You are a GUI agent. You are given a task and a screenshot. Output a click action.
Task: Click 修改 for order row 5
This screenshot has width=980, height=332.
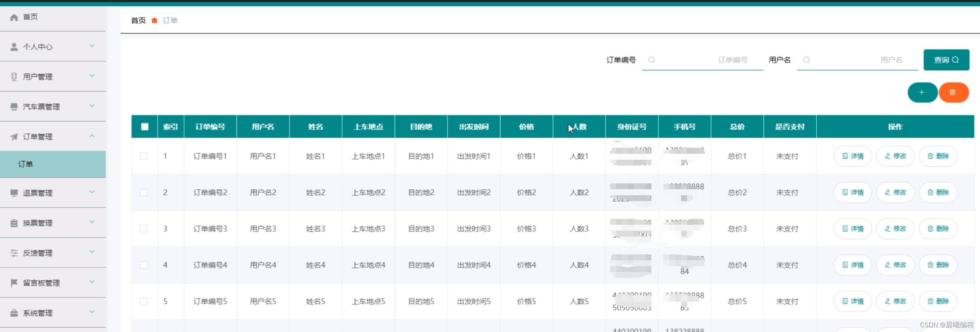pyautogui.click(x=895, y=301)
